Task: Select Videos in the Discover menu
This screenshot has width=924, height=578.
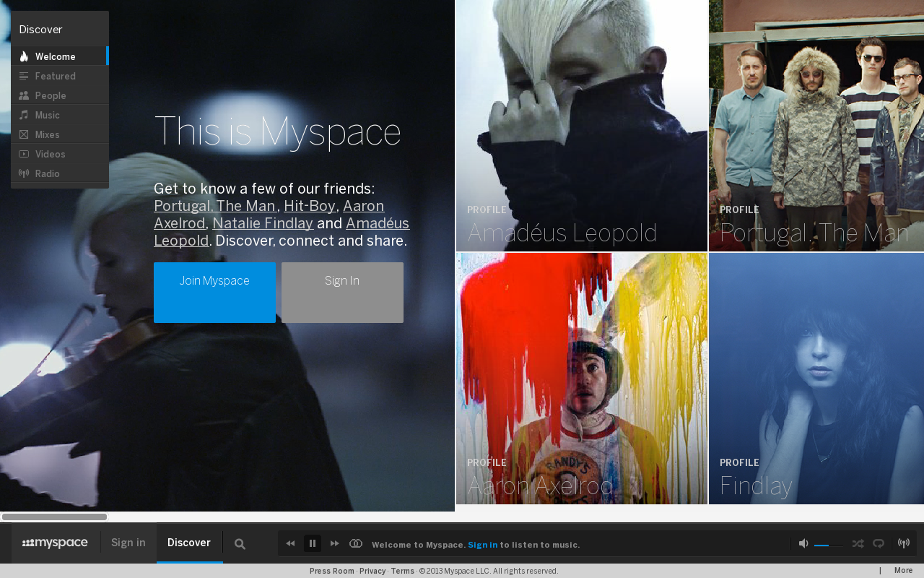Action: 60,154
